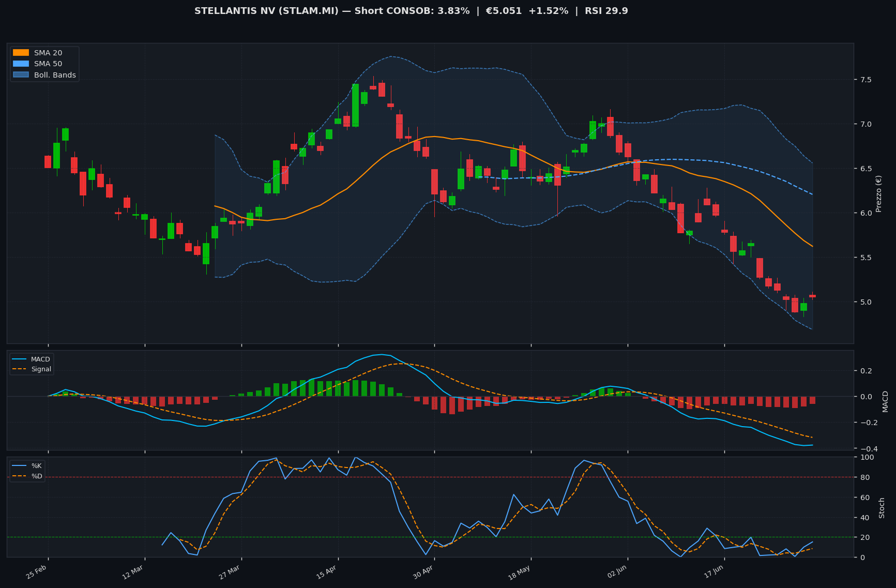Select the Boll. Bands legend label
The height and width of the screenshot is (588, 896).
(55, 75)
